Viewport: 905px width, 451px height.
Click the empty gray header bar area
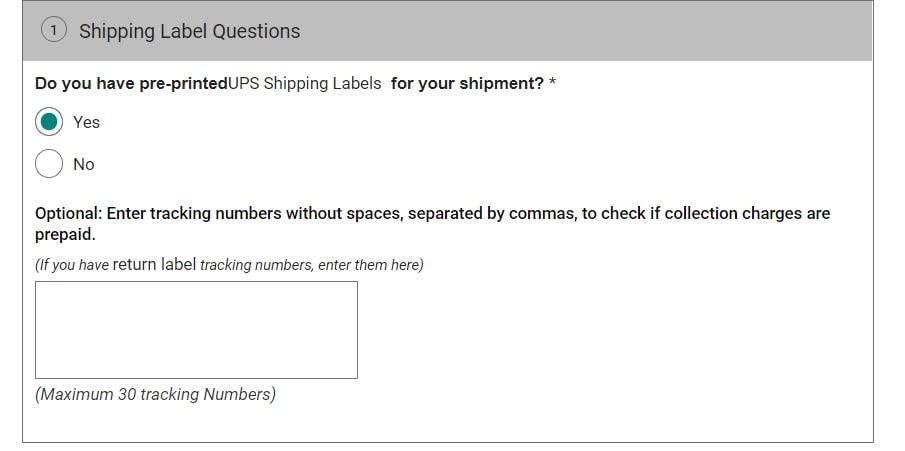click(600, 31)
